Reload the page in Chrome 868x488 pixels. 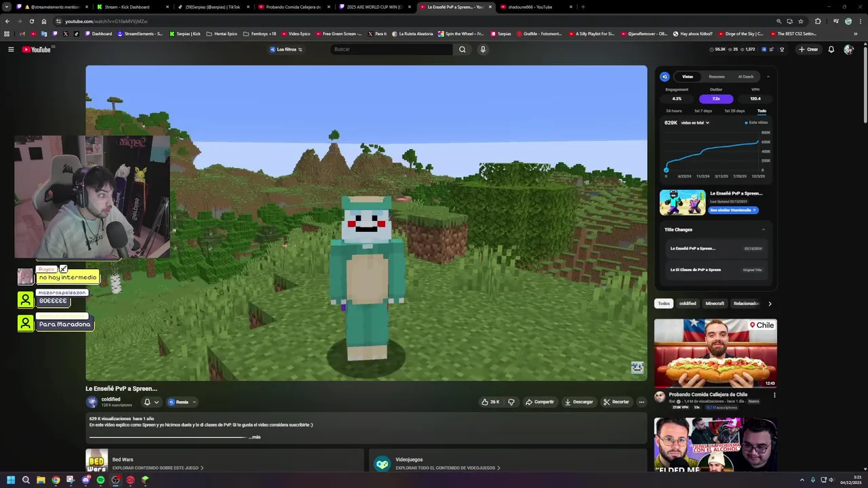(x=32, y=21)
